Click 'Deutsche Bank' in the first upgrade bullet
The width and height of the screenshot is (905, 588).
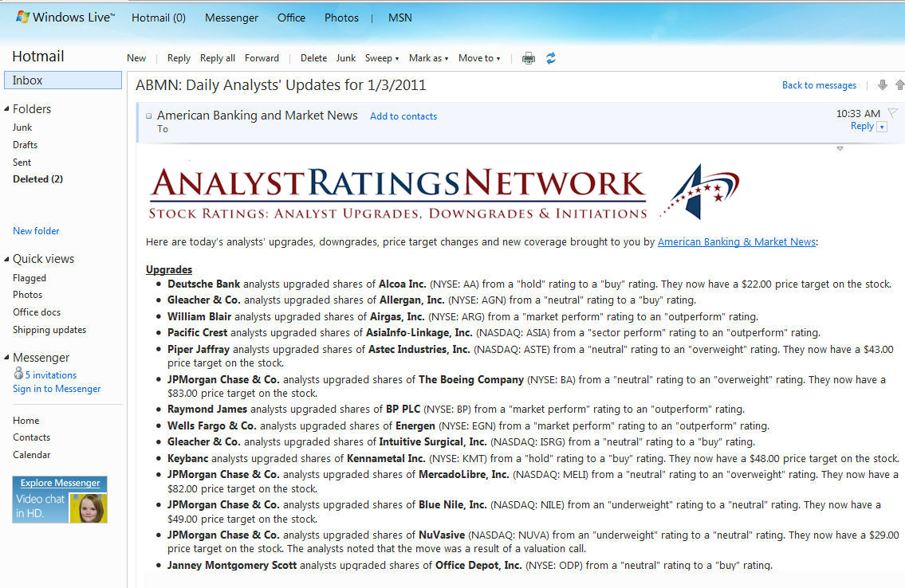click(204, 284)
